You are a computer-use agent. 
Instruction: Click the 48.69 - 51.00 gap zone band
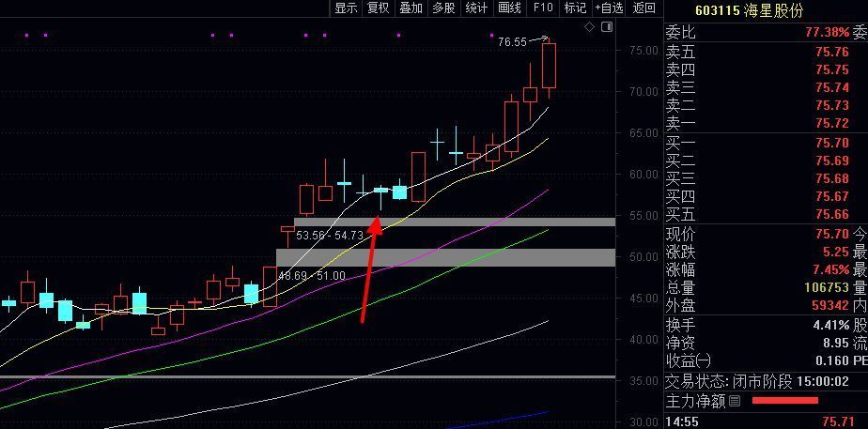click(445, 257)
